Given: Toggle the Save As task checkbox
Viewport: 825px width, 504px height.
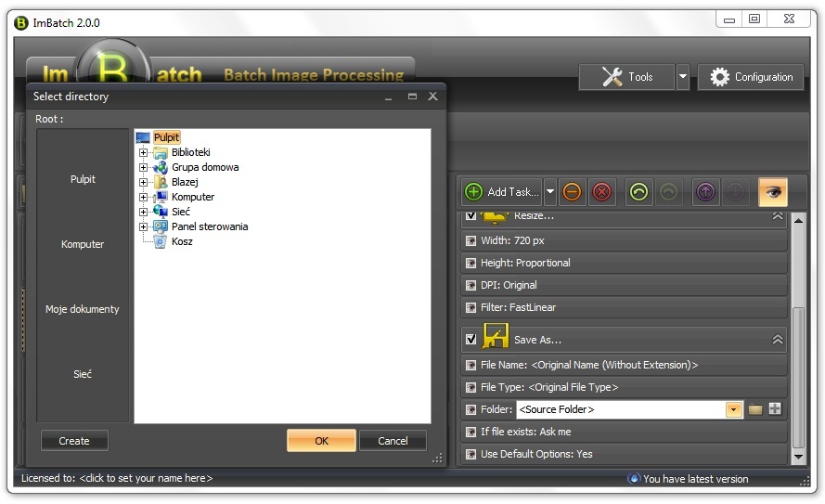Looking at the screenshot, I should coord(471,340).
